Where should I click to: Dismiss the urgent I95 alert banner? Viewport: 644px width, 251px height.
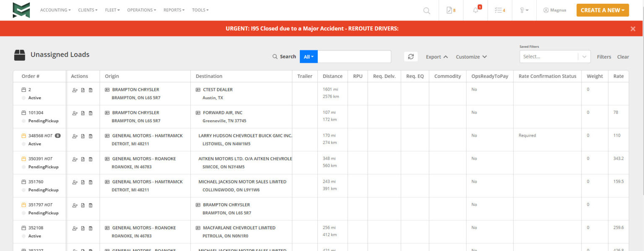[633, 28]
